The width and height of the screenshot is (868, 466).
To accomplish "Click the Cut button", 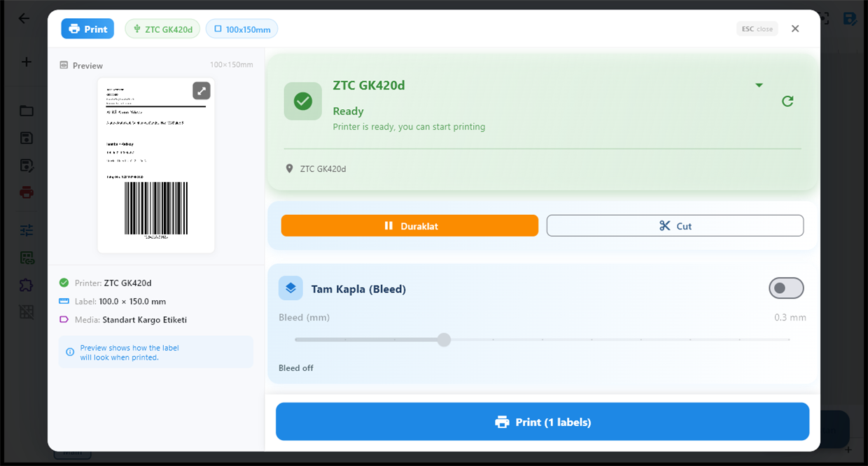I will coord(675,226).
